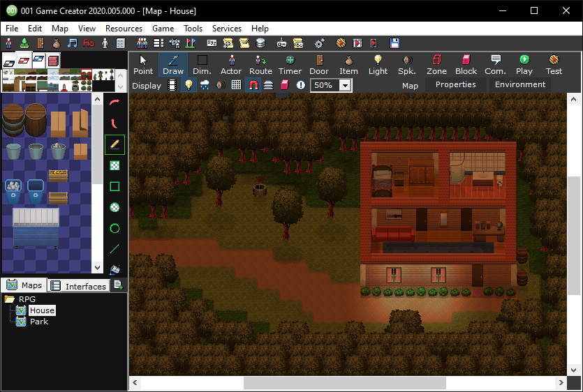583x392 pixels.
Task: Open the Game menu
Action: click(x=163, y=29)
